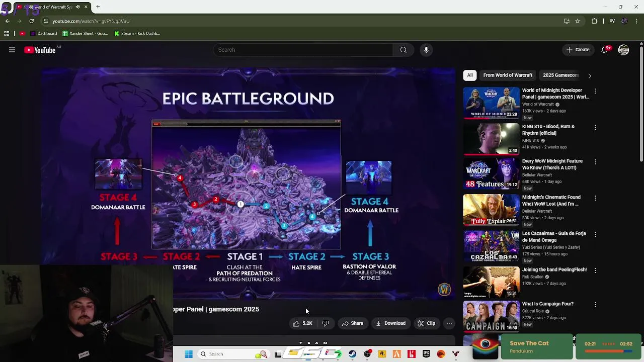Open browser media controls icon
The image size is (644, 362).
[612, 21]
